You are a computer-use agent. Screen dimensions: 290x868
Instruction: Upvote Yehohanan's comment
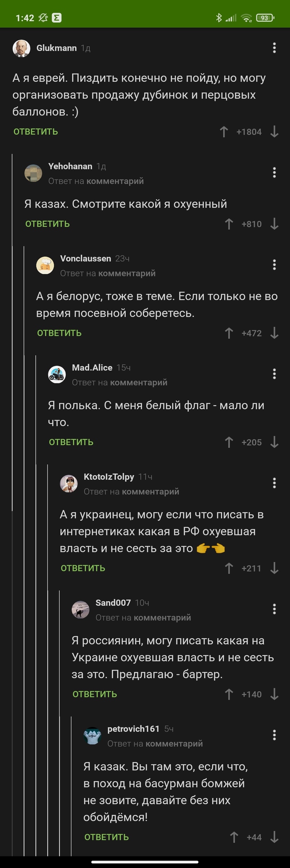click(229, 224)
